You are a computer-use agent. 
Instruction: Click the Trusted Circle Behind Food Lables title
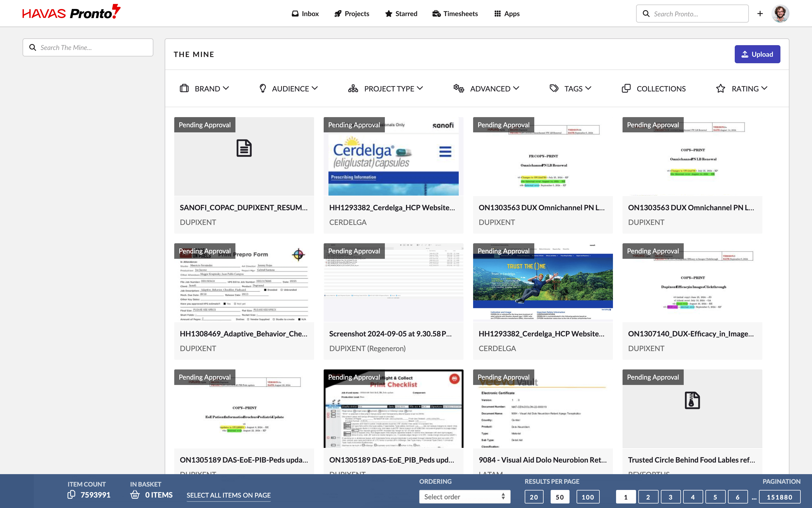pyautogui.click(x=692, y=460)
